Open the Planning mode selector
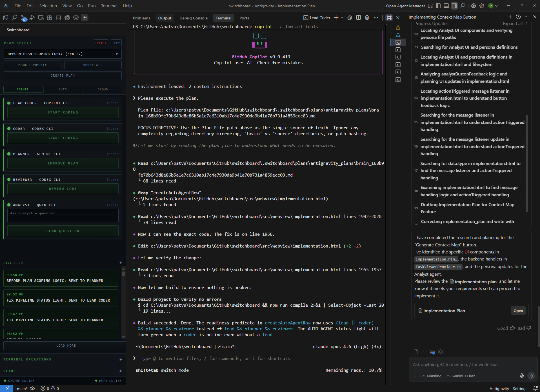The height and width of the screenshot is (392, 540). 432,376
